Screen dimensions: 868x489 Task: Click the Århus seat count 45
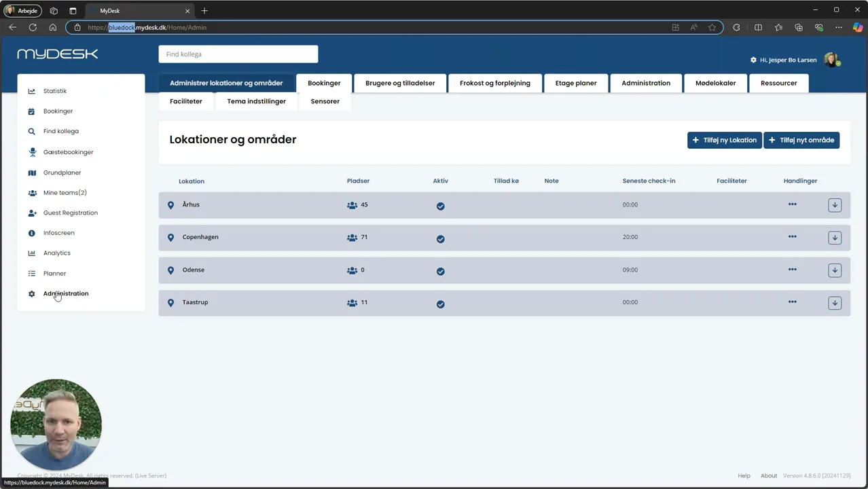(364, 204)
